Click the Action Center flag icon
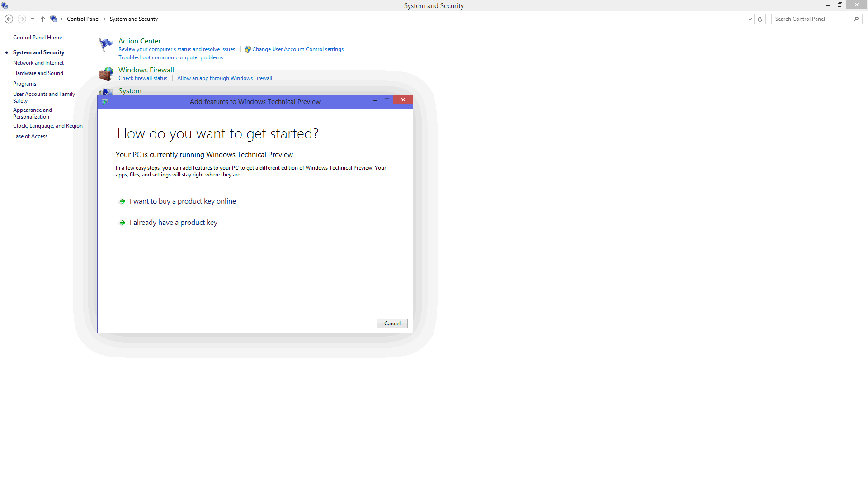 pos(106,45)
